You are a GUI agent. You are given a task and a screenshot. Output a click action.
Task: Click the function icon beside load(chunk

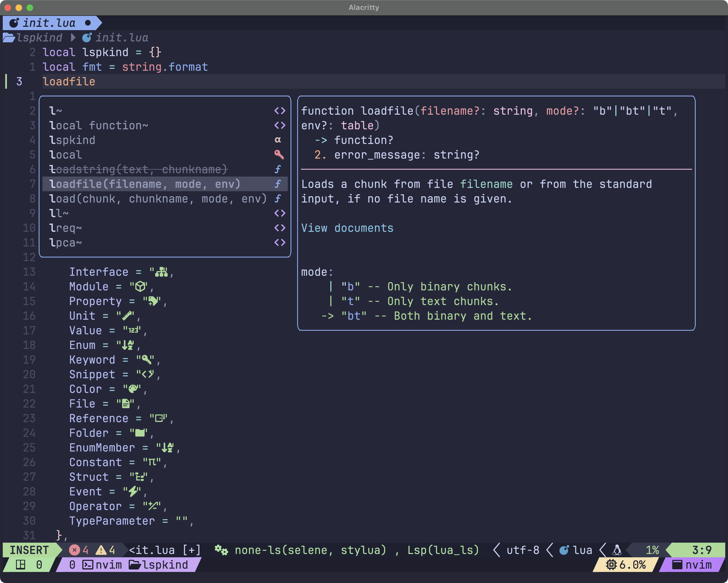coord(278,199)
